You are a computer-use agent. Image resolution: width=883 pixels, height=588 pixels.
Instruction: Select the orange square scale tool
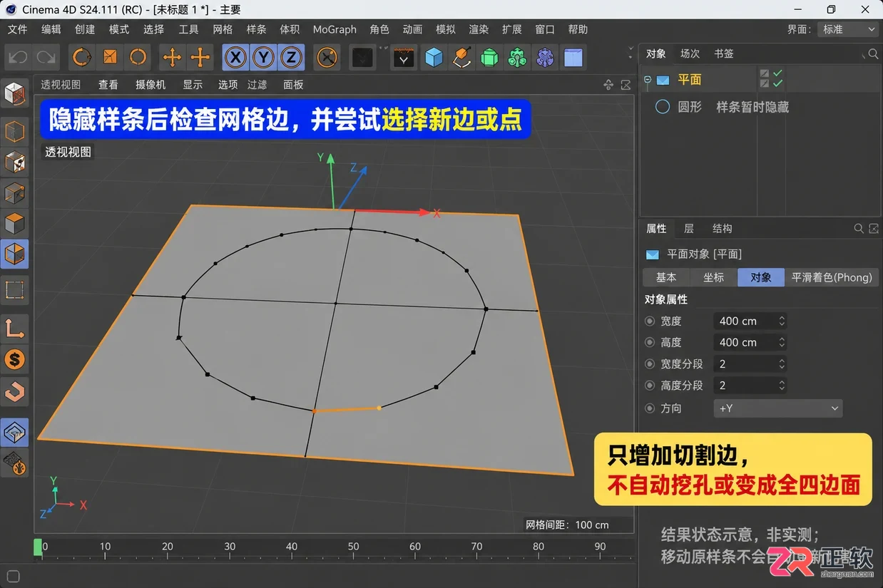[x=110, y=57]
